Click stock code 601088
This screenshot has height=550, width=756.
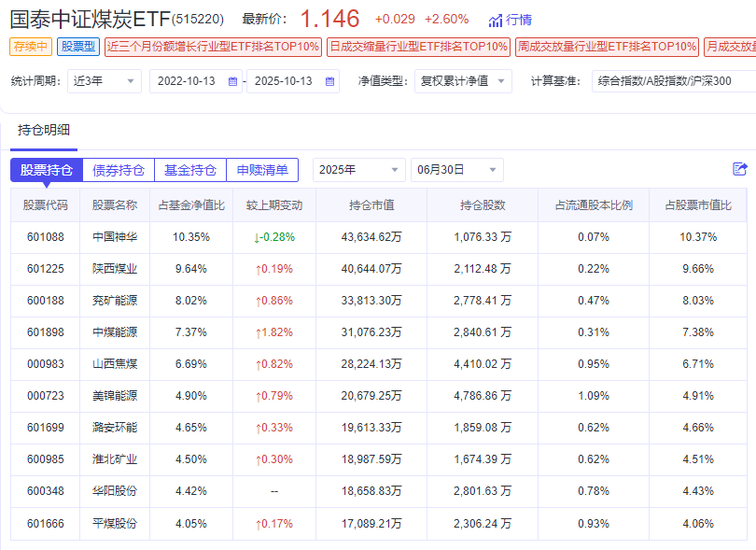point(46,237)
